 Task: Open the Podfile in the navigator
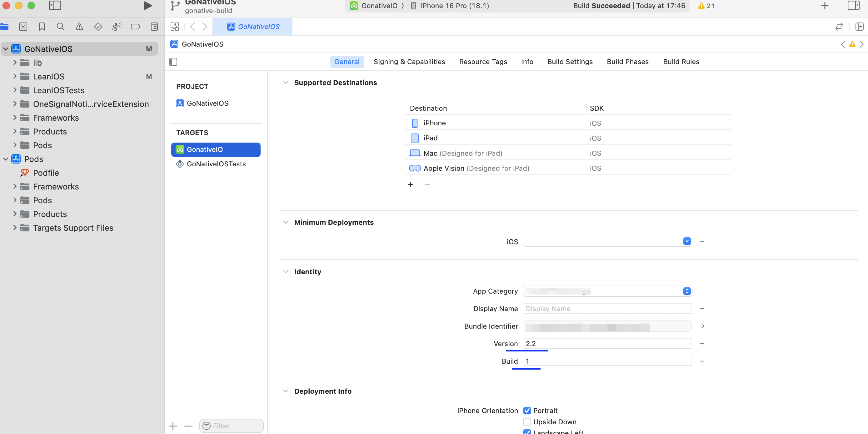click(46, 173)
